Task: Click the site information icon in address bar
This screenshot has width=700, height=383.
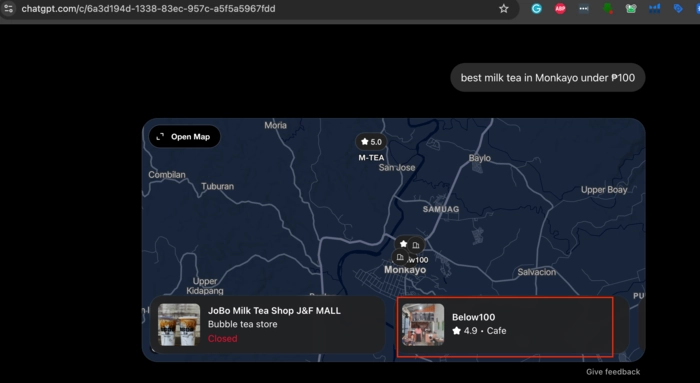Action: [x=8, y=8]
